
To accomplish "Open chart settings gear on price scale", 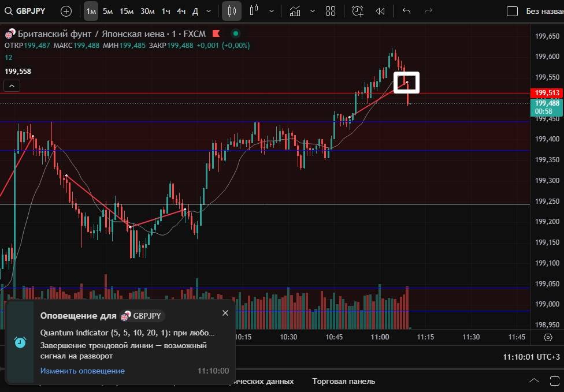I will point(548,337).
